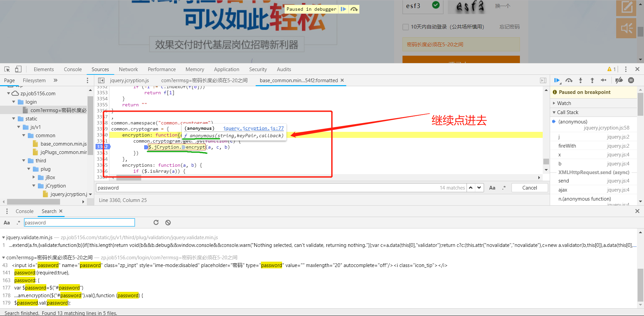The height and width of the screenshot is (316, 644).
Task: Collapse the login folder
Action: [x=13, y=102]
